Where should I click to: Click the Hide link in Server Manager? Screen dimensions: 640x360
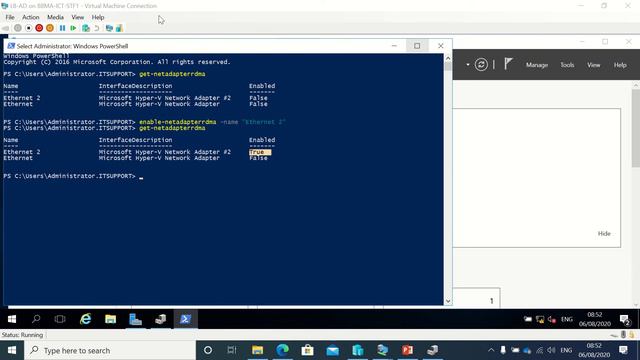(x=604, y=233)
